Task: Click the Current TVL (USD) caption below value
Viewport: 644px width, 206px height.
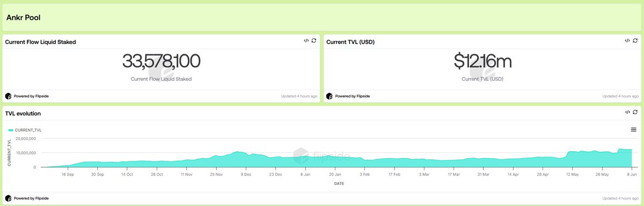Action: [x=482, y=79]
